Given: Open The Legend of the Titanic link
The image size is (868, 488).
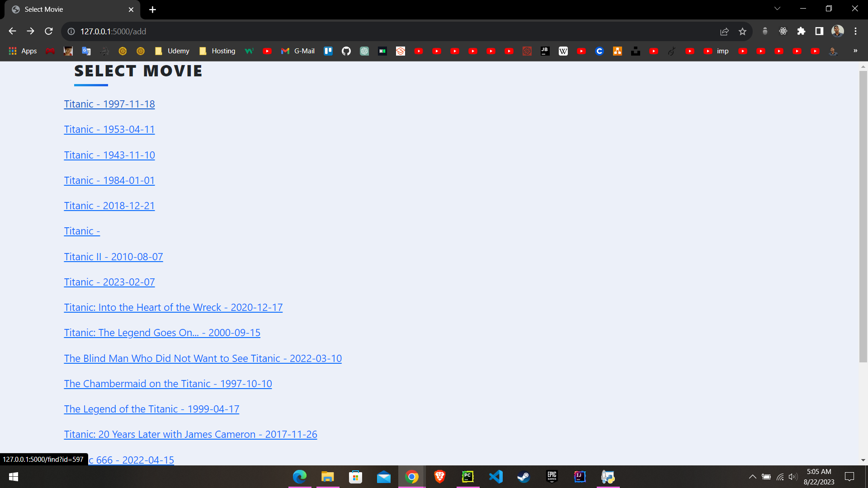Looking at the screenshot, I should click(x=151, y=409).
